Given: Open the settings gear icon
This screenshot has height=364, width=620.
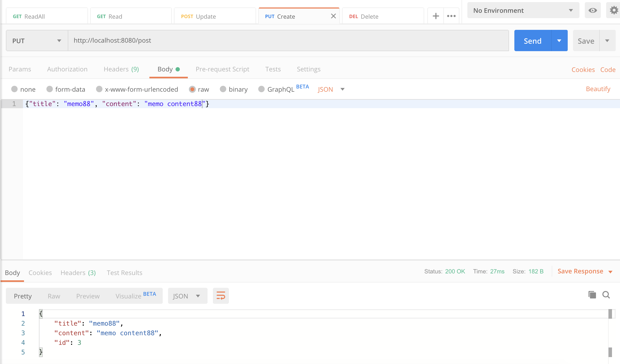Looking at the screenshot, I should (614, 10).
